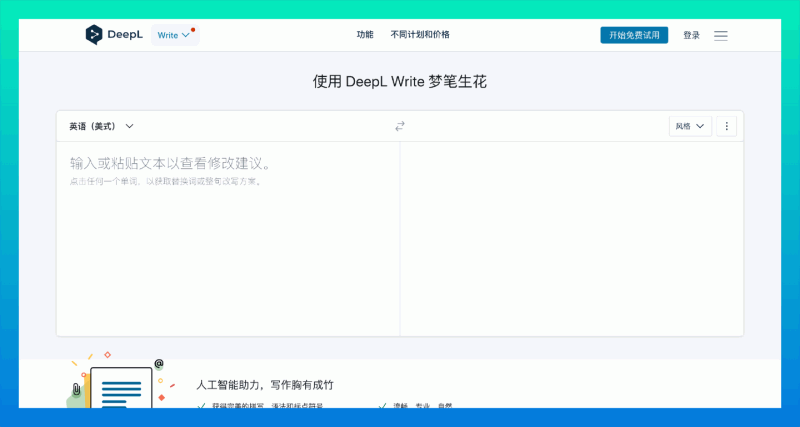Click the DeepL wordmark text

coord(125,35)
